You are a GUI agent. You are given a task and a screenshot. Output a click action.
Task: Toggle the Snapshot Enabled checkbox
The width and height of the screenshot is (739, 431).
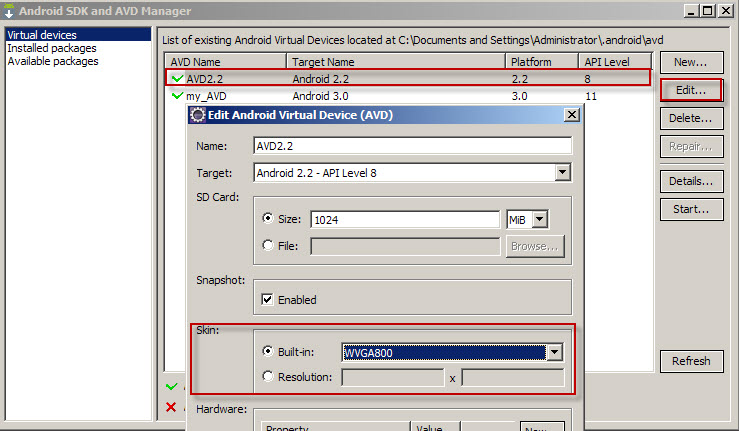tap(267, 299)
